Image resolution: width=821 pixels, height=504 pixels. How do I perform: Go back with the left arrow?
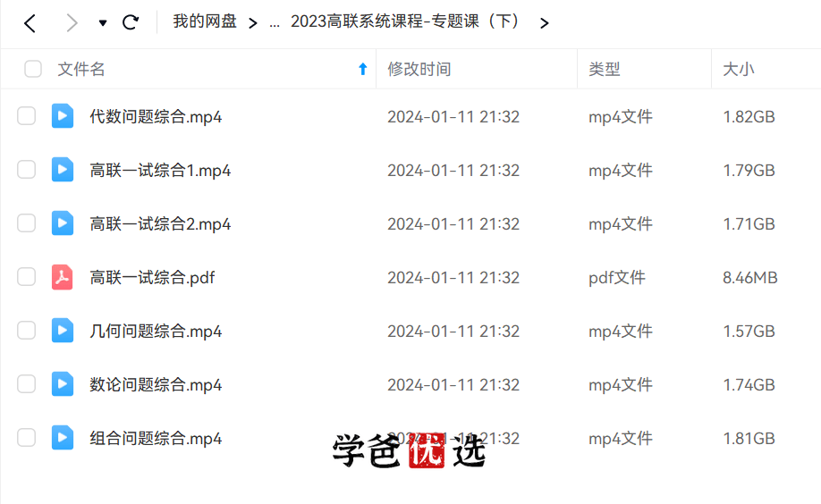pyautogui.click(x=30, y=23)
